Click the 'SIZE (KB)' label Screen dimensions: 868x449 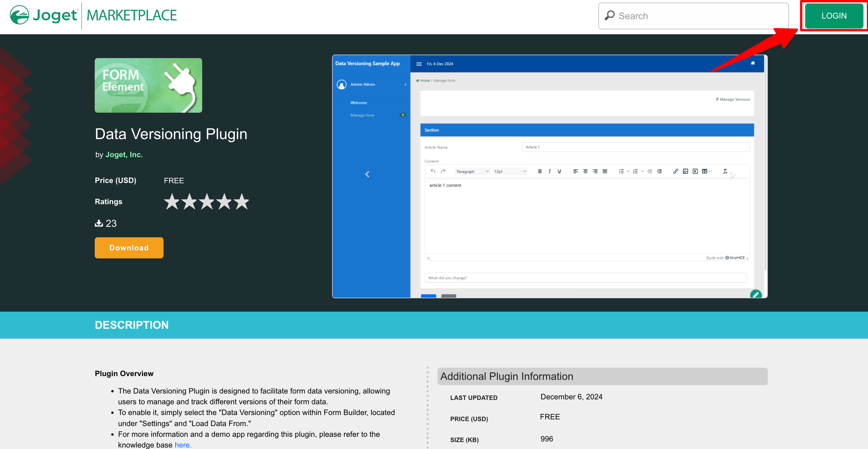(464, 440)
